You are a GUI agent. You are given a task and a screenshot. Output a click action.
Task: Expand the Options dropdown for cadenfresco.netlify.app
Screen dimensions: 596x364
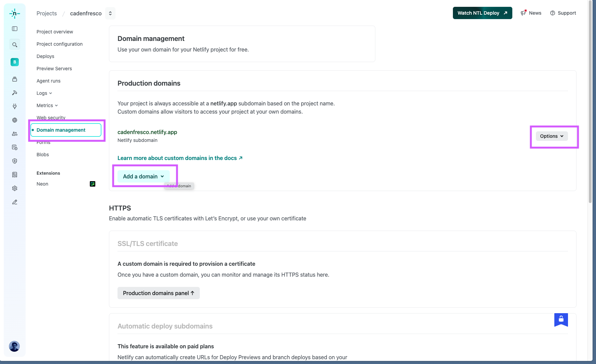(x=551, y=136)
